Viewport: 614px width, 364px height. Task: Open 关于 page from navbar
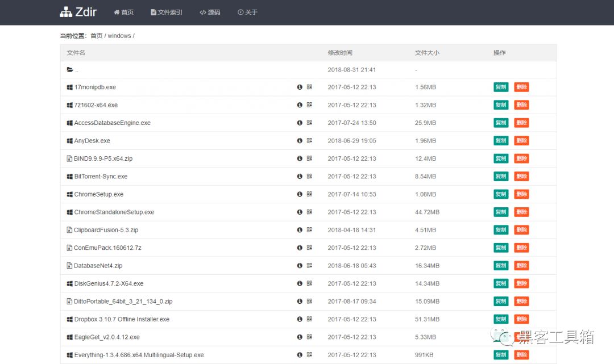click(247, 12)
